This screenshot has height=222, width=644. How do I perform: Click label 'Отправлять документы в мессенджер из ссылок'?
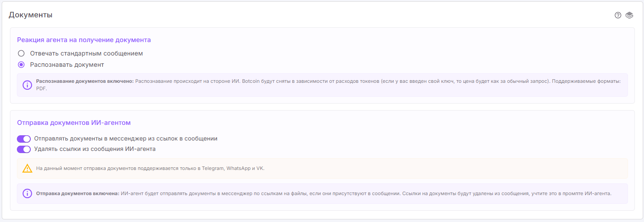tap(126, 139)
